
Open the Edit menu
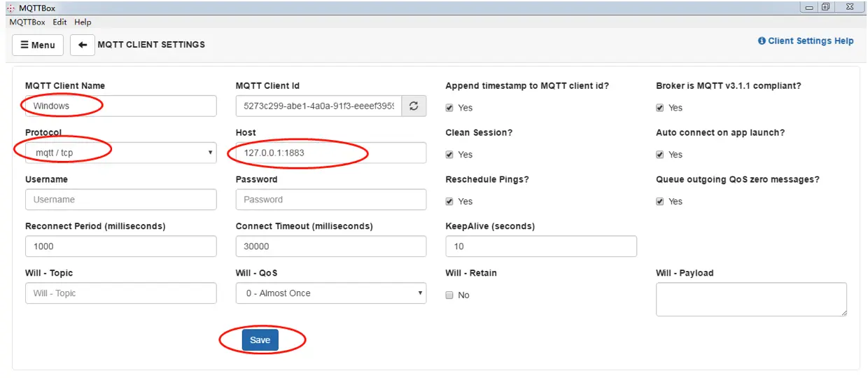point(59,22)
